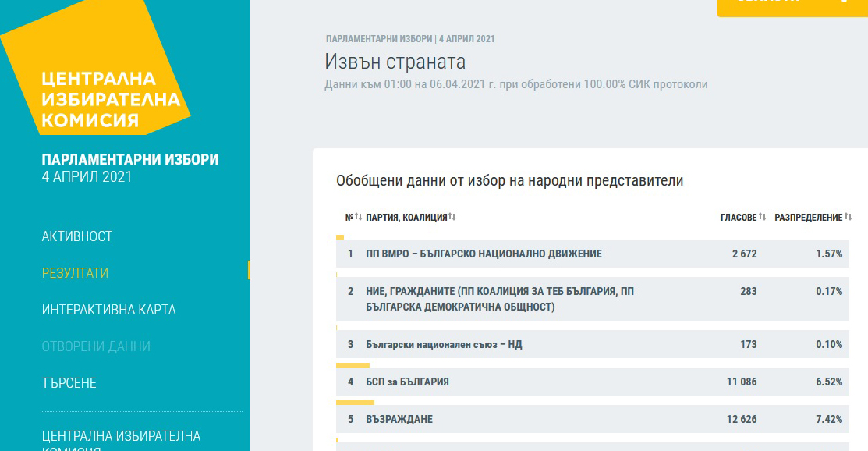This screenshot has width=868, height=451.
Task: Click the Български национален съюз – НД row
Action: pyautogui.click(x=444, y=345)
